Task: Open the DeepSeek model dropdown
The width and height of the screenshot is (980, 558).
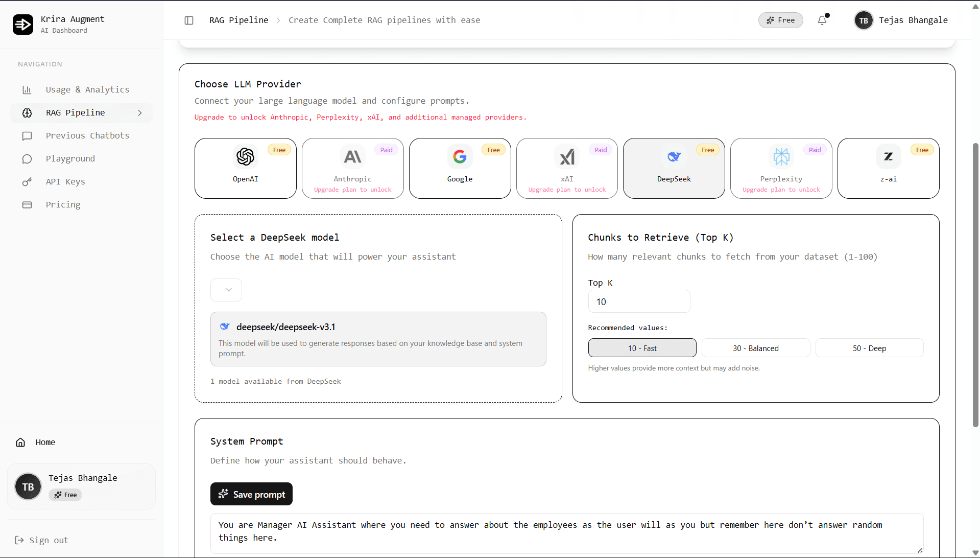Action: pyautogui.click(x=226, y=290)
